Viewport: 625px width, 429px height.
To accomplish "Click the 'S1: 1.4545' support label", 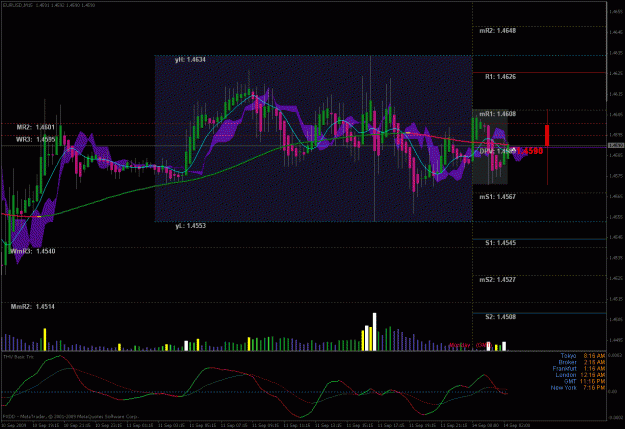I will pyautogui.click(x=500, y=243).
